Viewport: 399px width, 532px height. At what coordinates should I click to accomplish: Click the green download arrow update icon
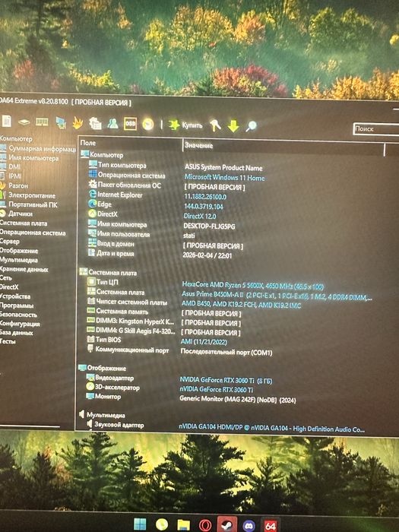point(233,126)
